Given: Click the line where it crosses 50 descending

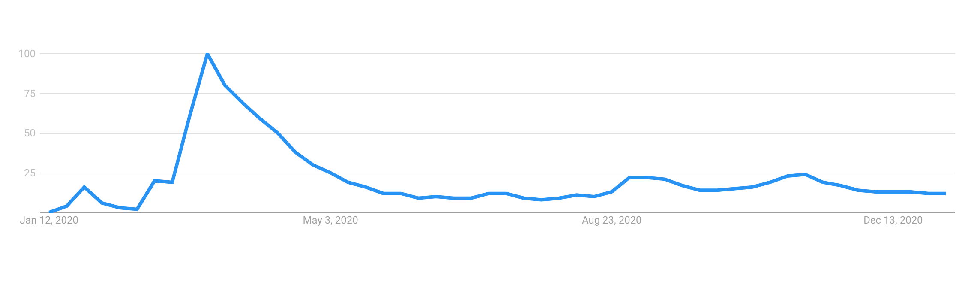Looking at the screenshot, I should (x=278, y=133).
